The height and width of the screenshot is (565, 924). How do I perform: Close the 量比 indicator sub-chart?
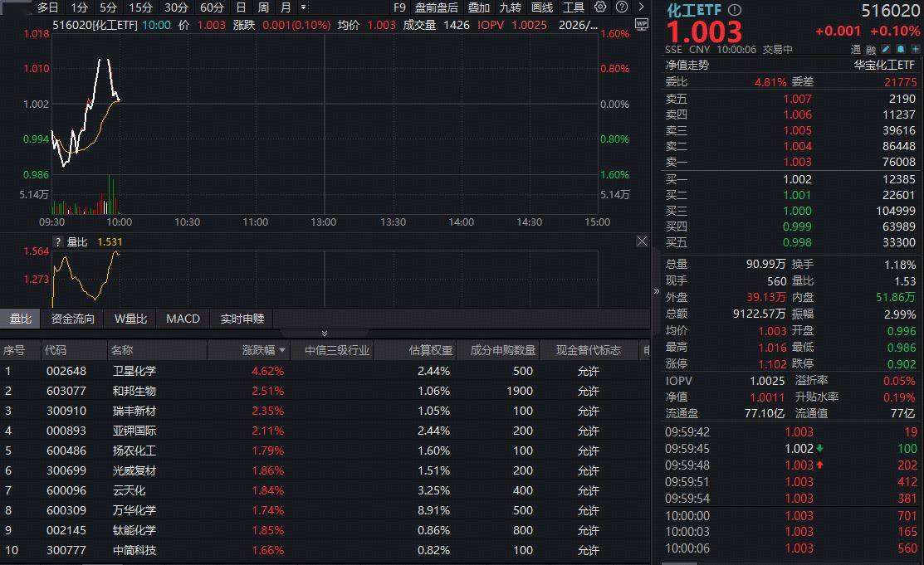click(x=642, y=241)
